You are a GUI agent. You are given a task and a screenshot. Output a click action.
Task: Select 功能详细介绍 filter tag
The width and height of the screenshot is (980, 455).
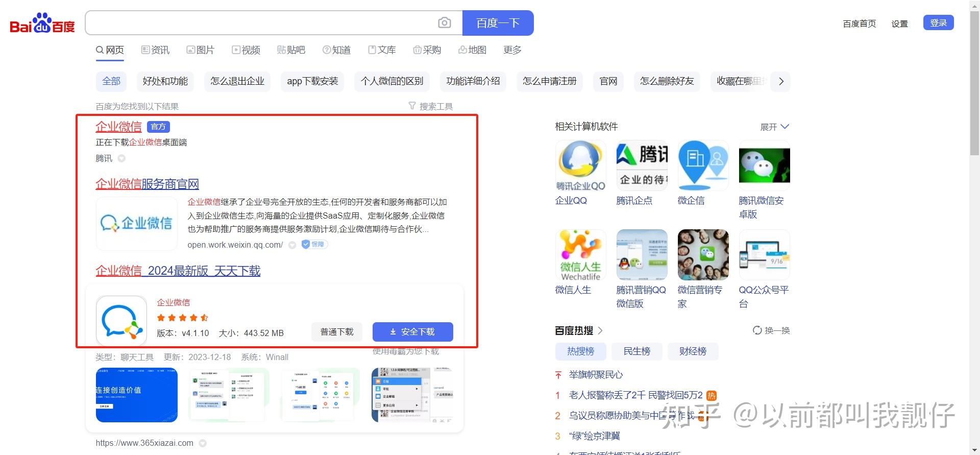(x=473, y=81)
